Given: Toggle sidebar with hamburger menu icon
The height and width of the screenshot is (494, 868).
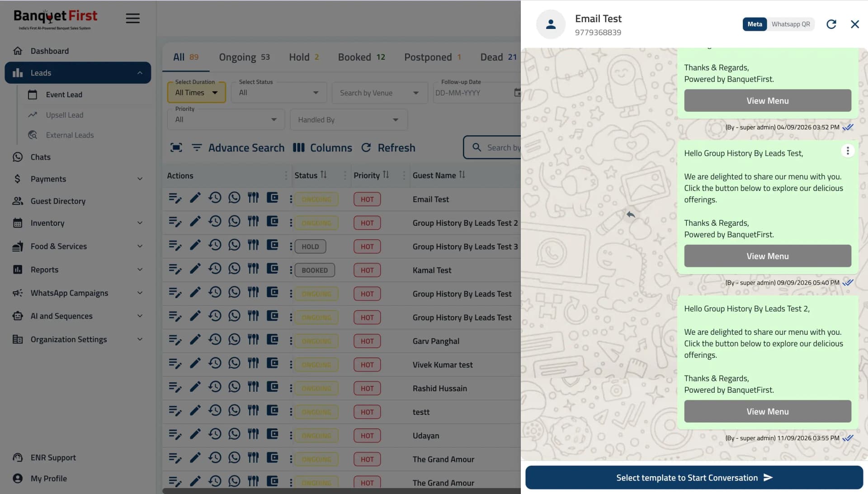Looking at the screenshot, I should (132, 18).
